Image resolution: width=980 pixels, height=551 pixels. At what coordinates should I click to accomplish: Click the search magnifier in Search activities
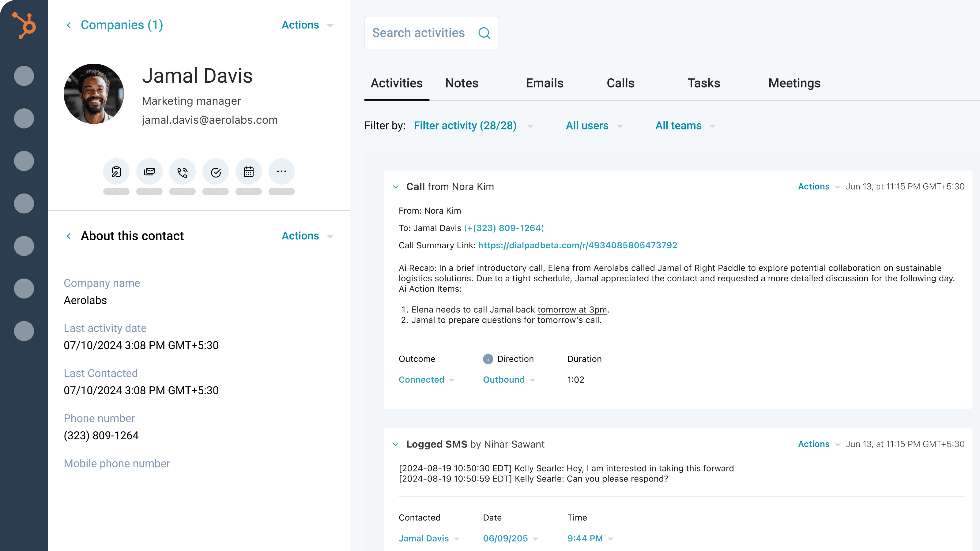(x=484, y=33)
